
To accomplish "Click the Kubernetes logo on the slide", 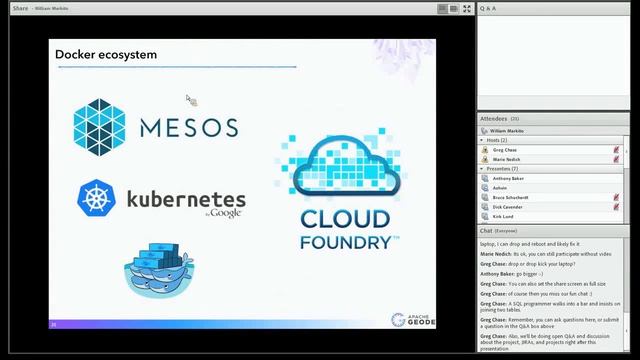I will [162, 199].
